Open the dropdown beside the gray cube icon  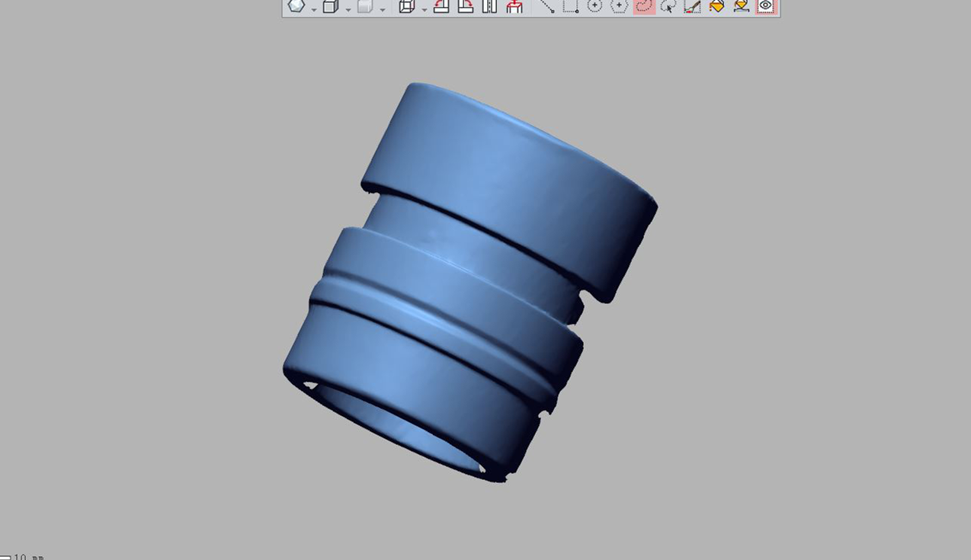pyautogui.click(x=383, y=9)
